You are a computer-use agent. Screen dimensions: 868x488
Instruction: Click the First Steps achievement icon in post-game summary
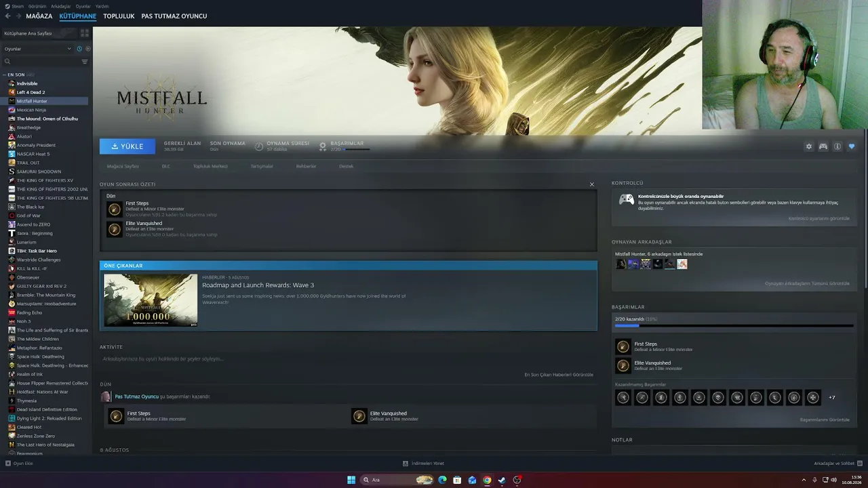(x=115, y=209)
